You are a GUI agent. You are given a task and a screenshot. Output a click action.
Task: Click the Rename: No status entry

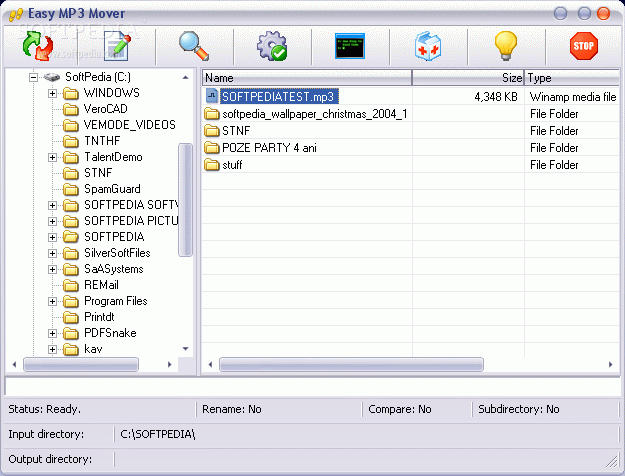click(232, 409)
